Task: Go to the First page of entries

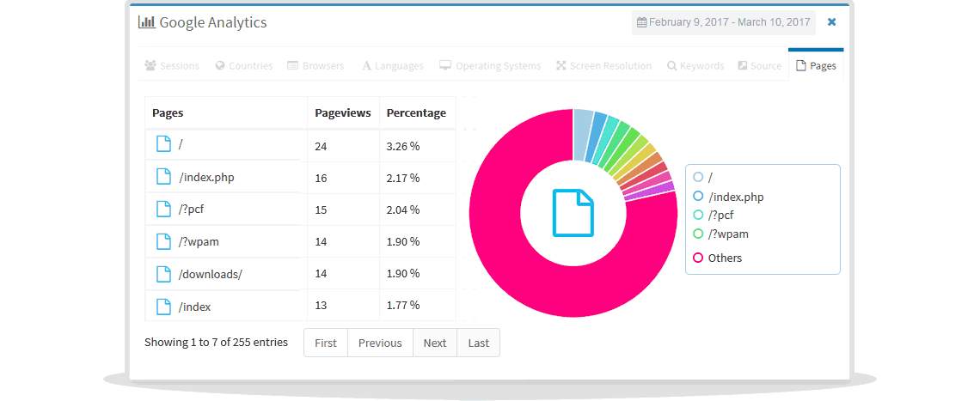Action: click(x=326, y=343)
